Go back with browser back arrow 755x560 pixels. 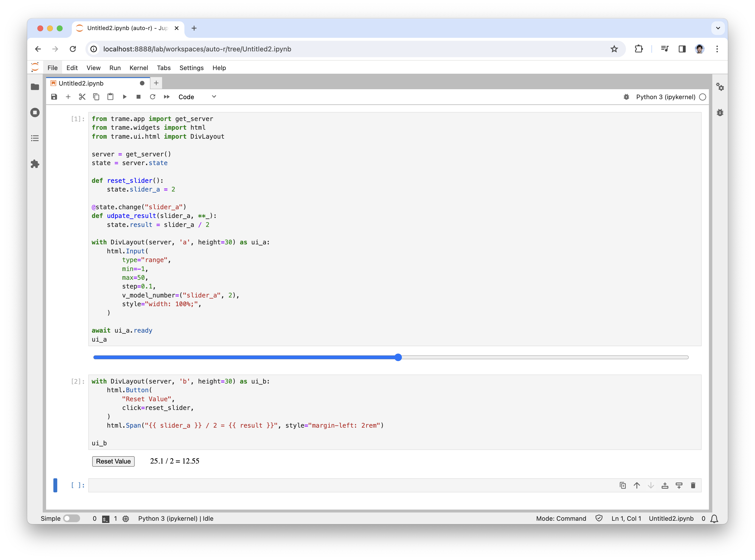38,49
